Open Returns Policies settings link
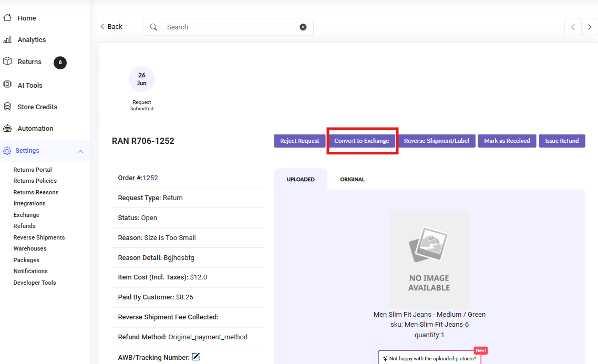598x364 pixels. (35, 181)
